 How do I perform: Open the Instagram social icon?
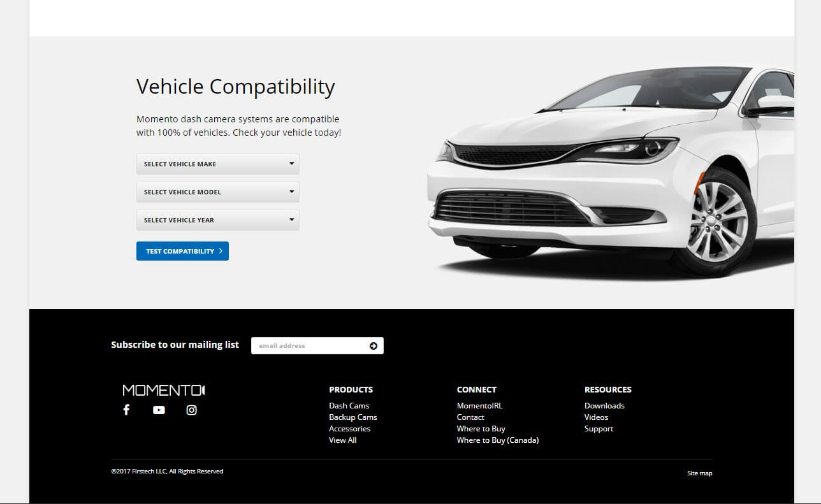pos(191,410)
